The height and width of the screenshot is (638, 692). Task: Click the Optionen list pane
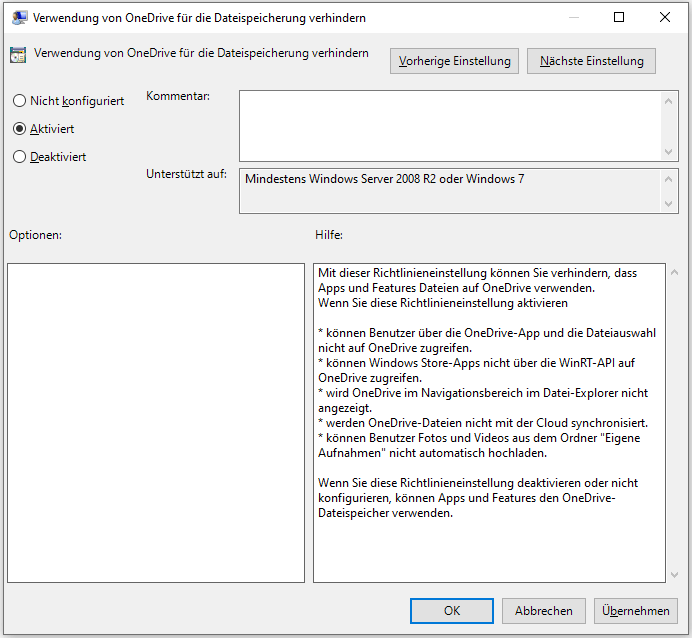[156, 423]
